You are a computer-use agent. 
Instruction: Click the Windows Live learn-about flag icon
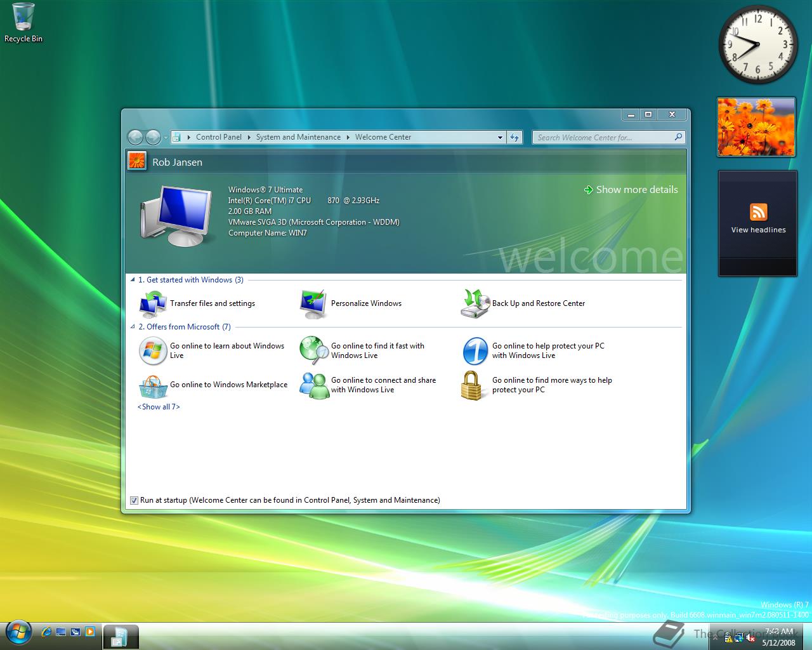153,350
